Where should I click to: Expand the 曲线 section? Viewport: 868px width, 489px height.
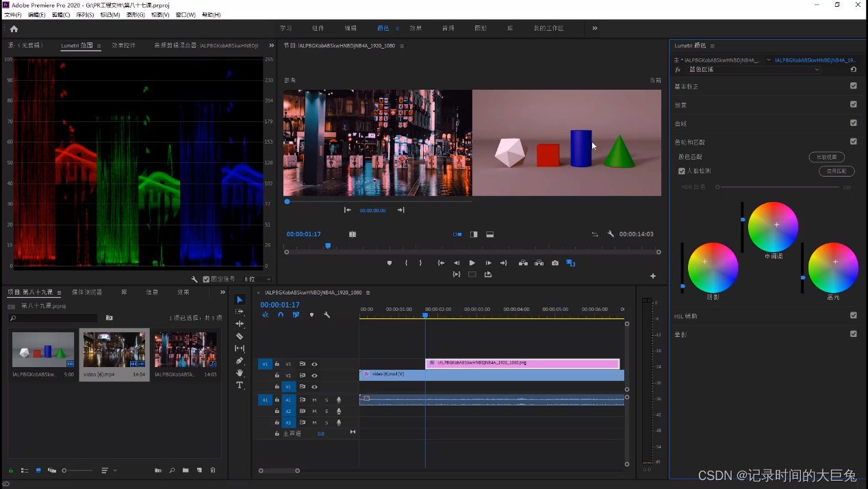coord(680,124)
